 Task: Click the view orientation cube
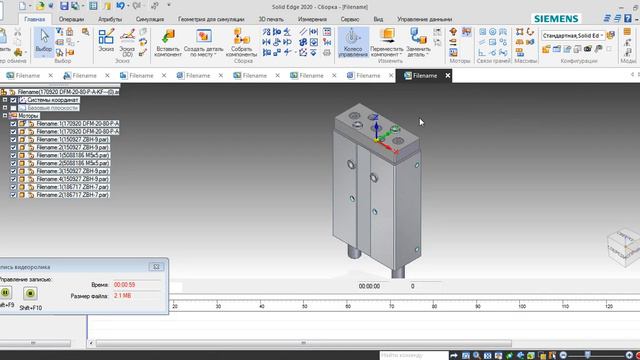click(x=624, y=247)
